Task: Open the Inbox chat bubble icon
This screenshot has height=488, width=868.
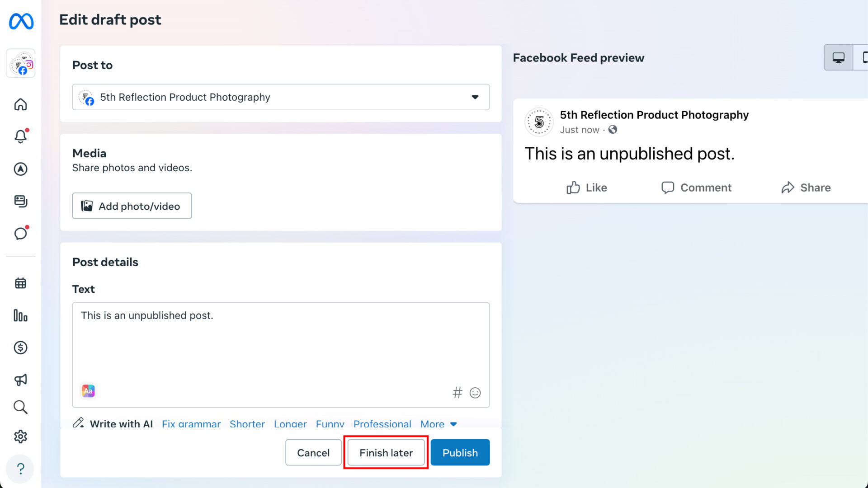Action: pos(20,233)
